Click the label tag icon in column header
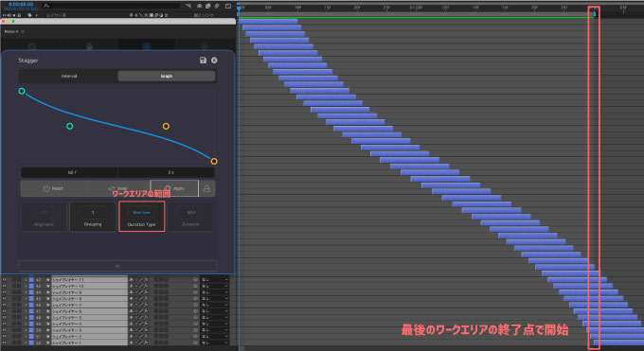 click(29, 15)
